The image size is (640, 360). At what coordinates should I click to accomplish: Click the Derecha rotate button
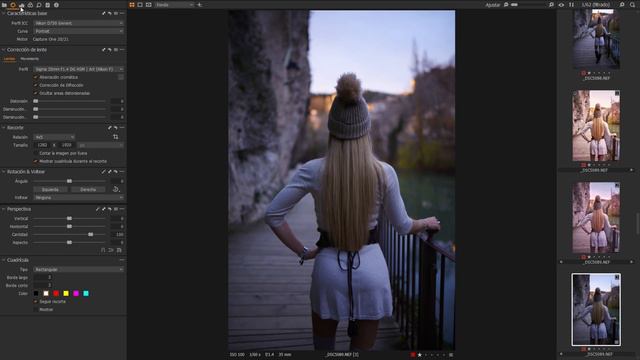(x=88, y=189)
